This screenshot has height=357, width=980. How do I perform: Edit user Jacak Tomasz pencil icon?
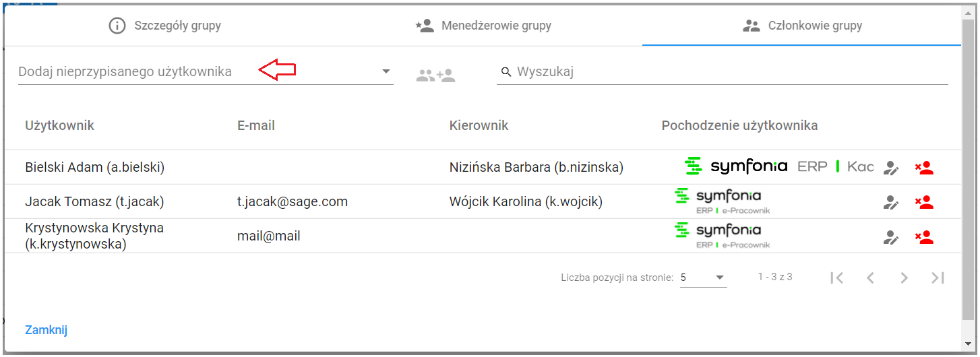[x=892, y=202]
